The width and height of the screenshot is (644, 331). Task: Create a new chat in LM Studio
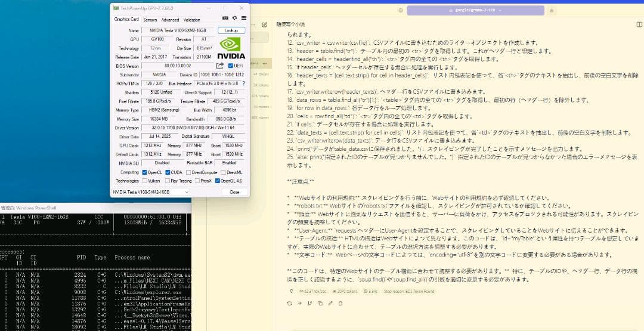[x=265, y=24]
